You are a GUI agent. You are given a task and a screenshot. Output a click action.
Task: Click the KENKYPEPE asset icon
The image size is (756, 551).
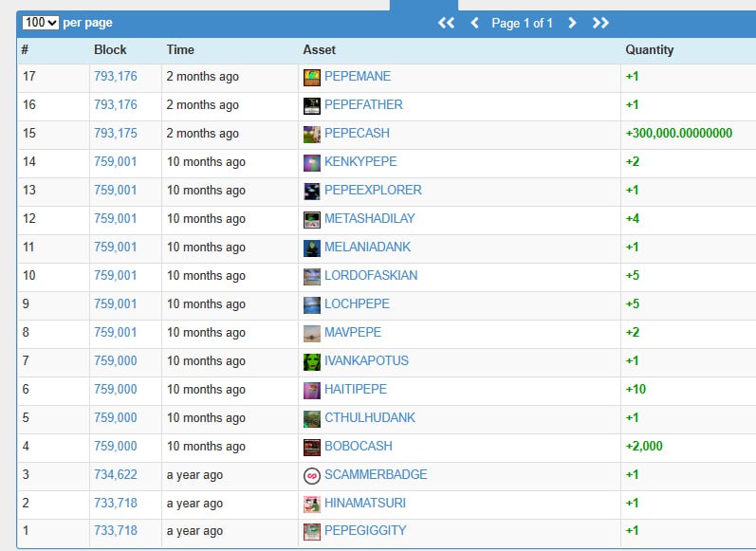pyautogui.click(x=312, y=163)
